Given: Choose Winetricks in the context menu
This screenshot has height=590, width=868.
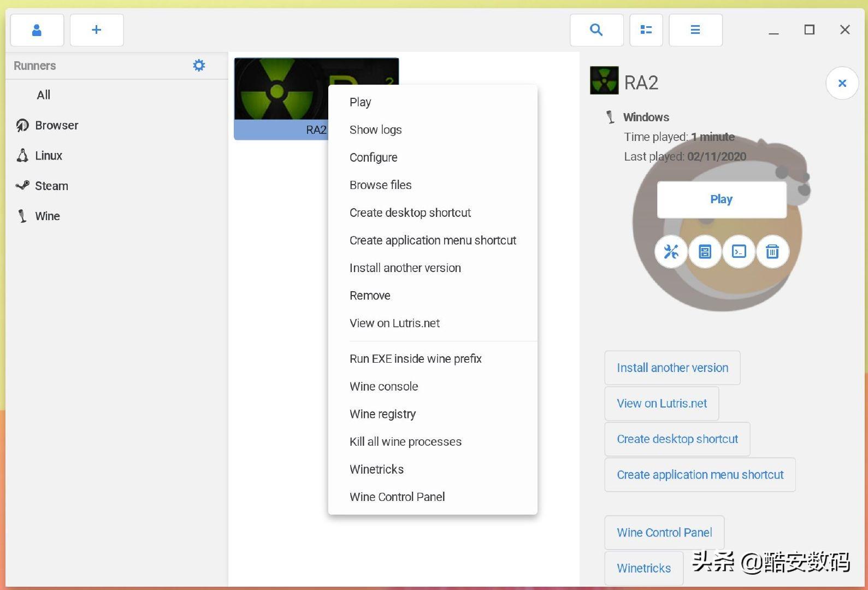Looking at the screenshot, I should pyautogui.click(x=433, y=469).
